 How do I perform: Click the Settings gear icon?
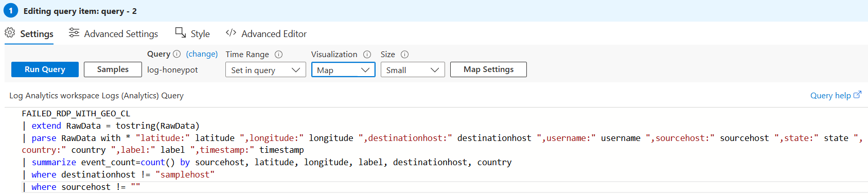pos(10,33)
